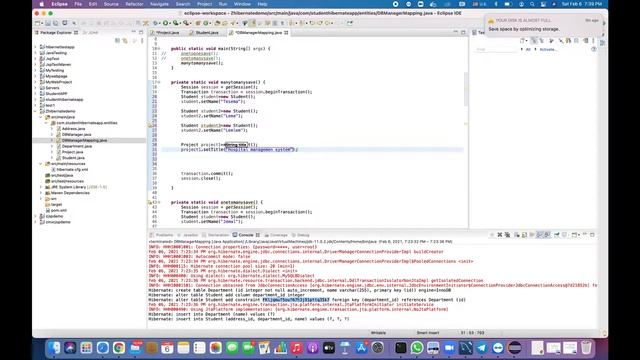This screenshot has height=360, width=640.
Task: Select pom.xml in Package Explorer
Action: (59, 210)
